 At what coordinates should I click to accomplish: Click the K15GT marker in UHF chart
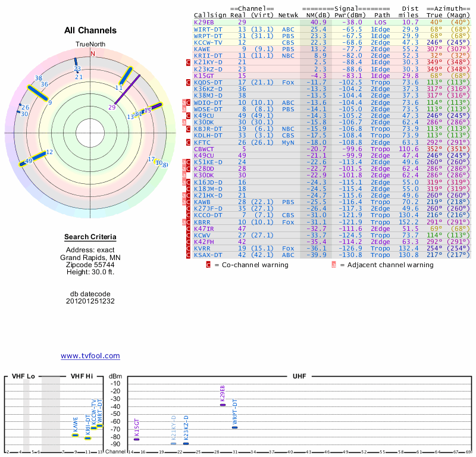tap(136, 439)
